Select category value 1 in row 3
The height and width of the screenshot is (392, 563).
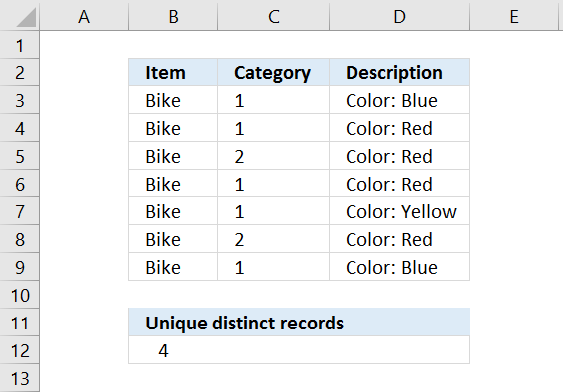click(274, 100)
